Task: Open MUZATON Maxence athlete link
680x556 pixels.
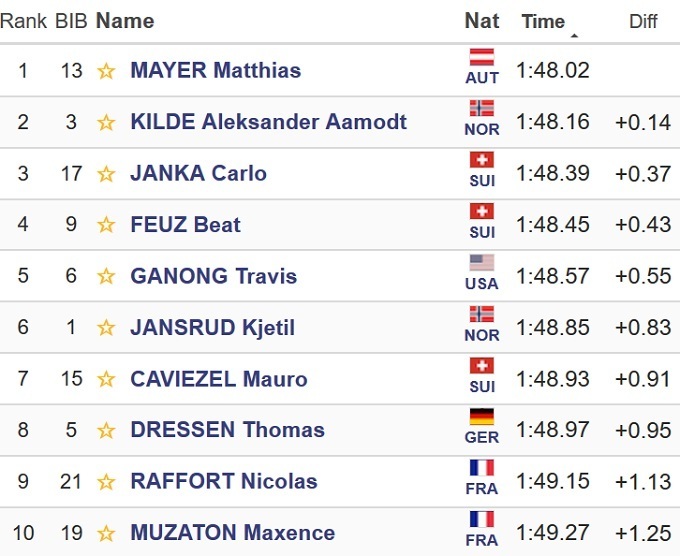Action: [232, 533]
